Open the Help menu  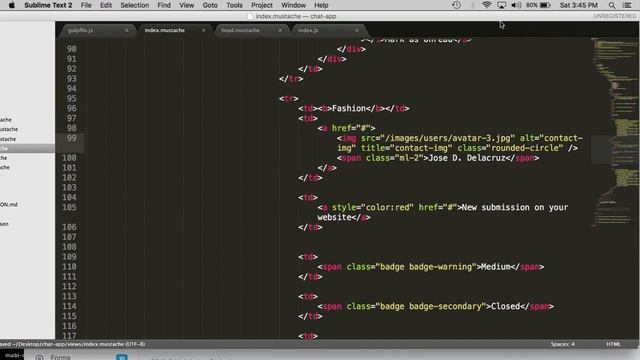[x=321, y=5]
